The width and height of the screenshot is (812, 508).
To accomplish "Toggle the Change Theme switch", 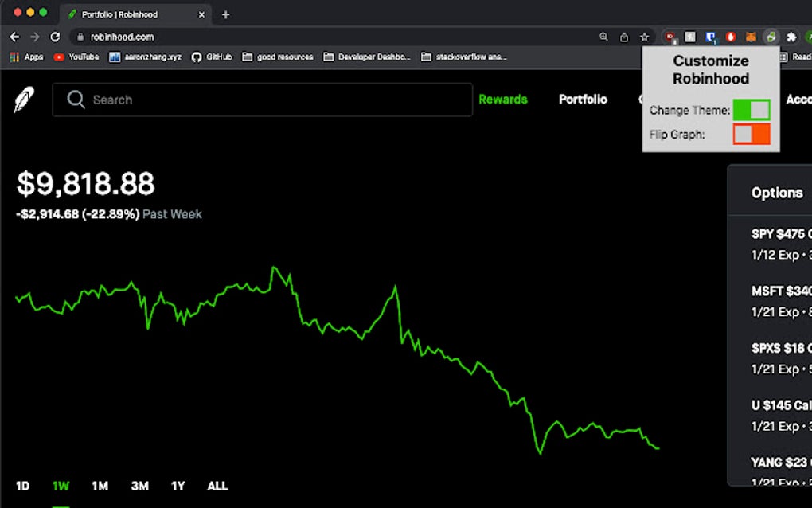I will point(751,110).
